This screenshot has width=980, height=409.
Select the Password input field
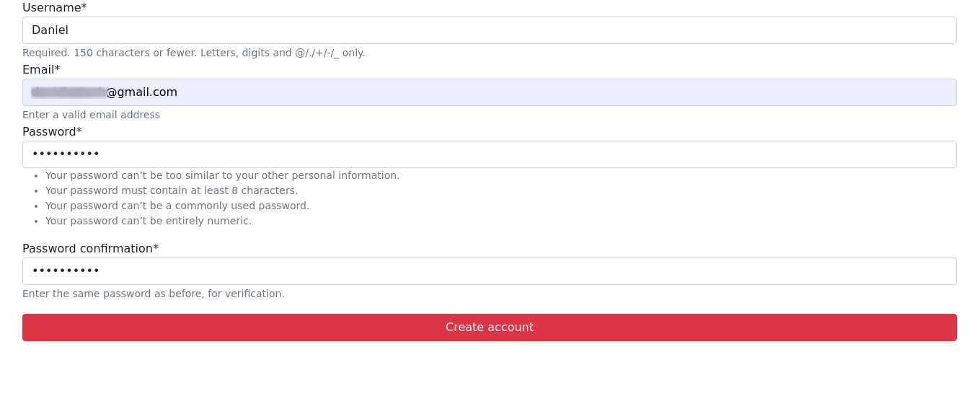point(489,154)
